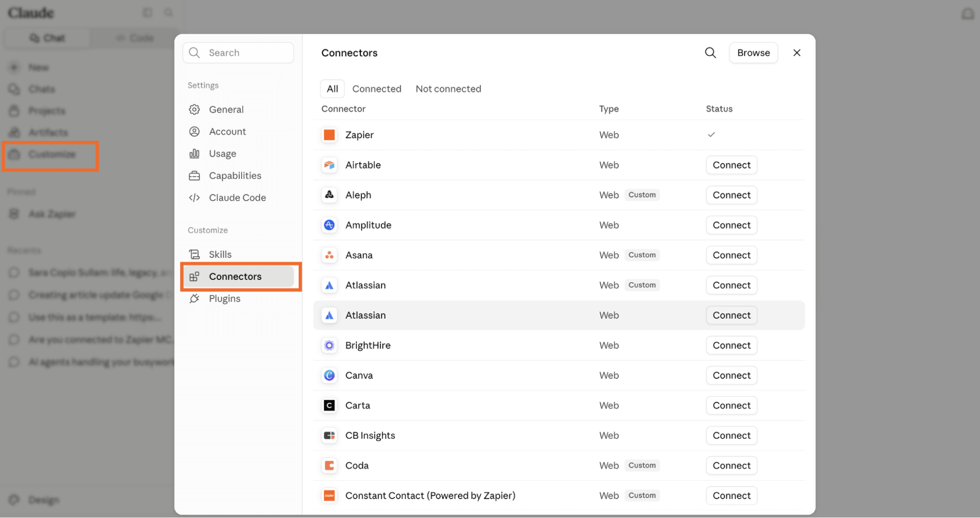Open the pinned Ask Zapier chat
The height and width of the screenshot is (518, 980).
coord(51,214)
